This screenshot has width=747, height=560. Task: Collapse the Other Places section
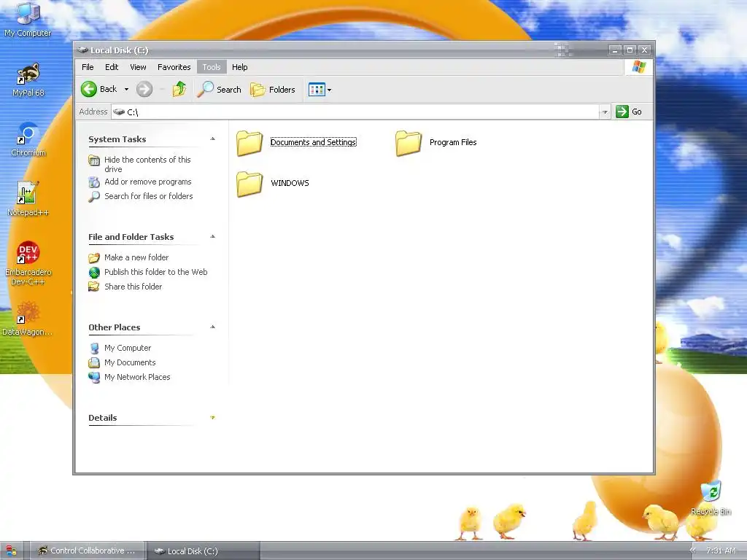212,327
